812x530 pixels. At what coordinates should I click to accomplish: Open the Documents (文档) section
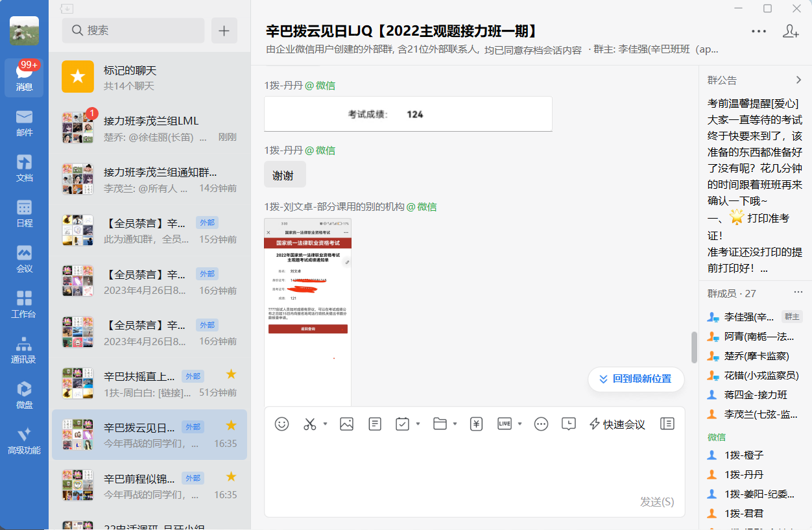click(25, 169)
